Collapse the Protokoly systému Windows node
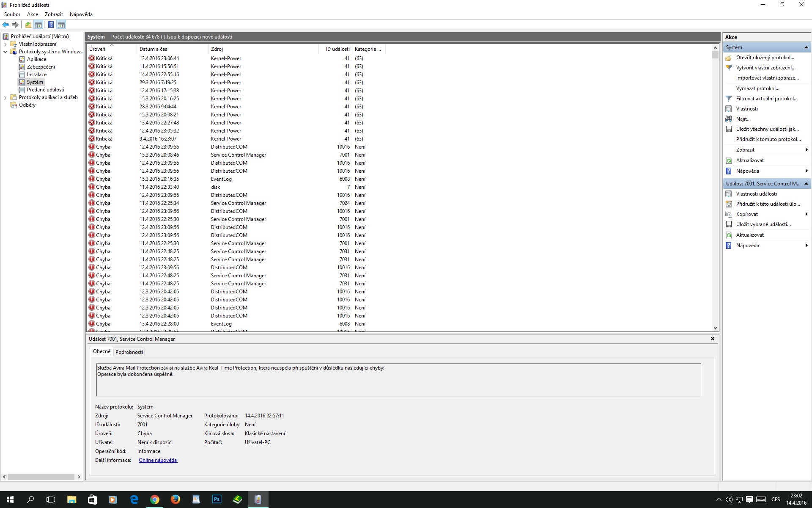This screenshot has height=508, width=812. (x=5, y=52)
